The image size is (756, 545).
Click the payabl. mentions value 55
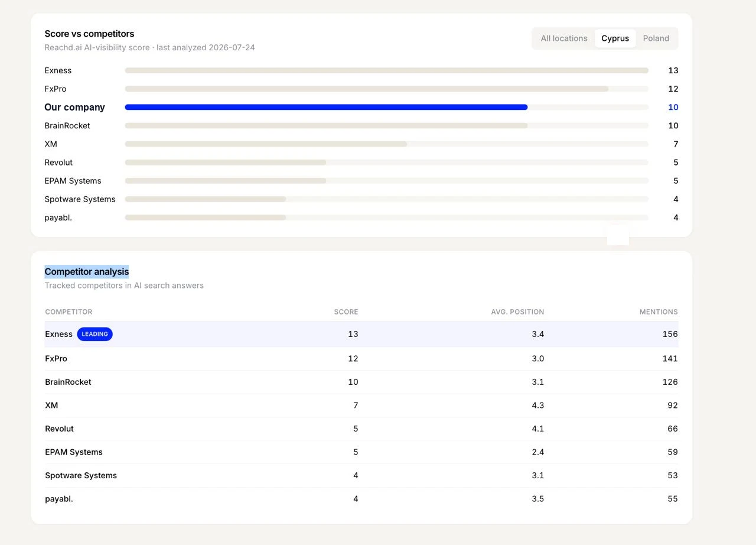coord(672,498)
